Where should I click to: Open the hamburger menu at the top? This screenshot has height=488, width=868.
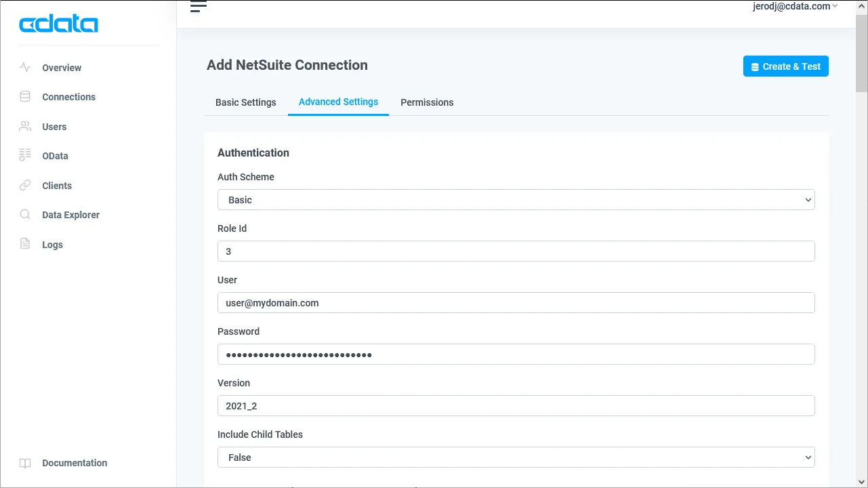tap(198, 6)
